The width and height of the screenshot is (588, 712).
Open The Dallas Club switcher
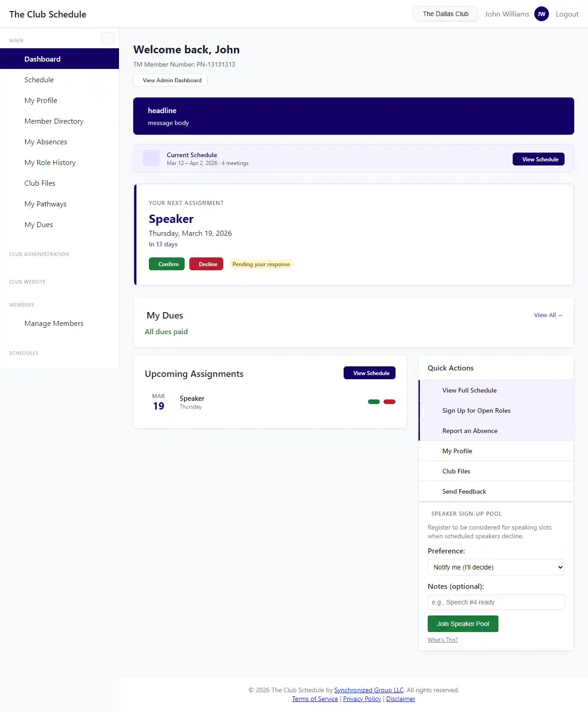445,14
